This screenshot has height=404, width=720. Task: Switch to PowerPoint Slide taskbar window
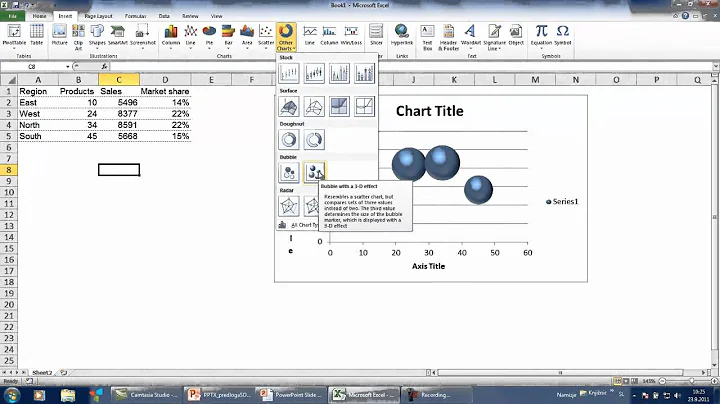tap(290, 395)
